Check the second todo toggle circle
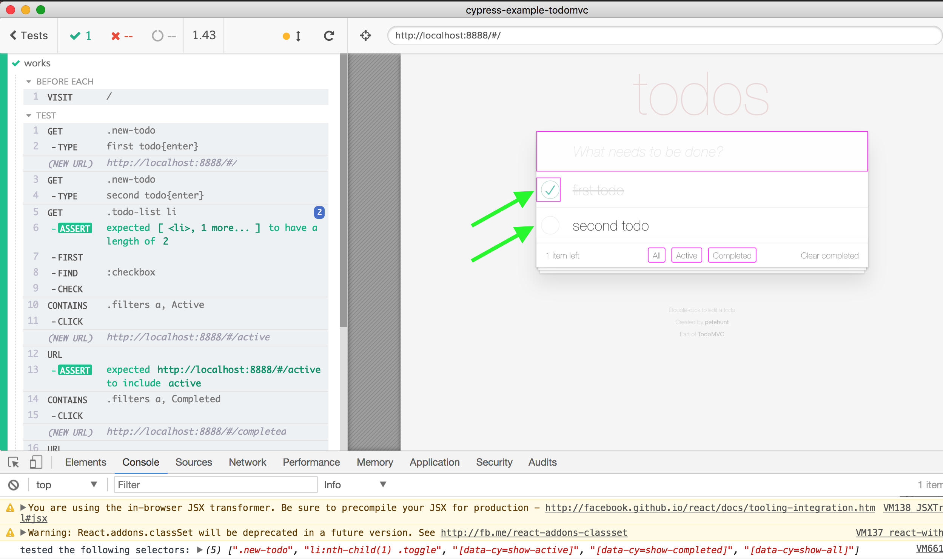Image resolution: width=943 pixels, height=560 pixels. pyautogui.click(x=550, y=226)
